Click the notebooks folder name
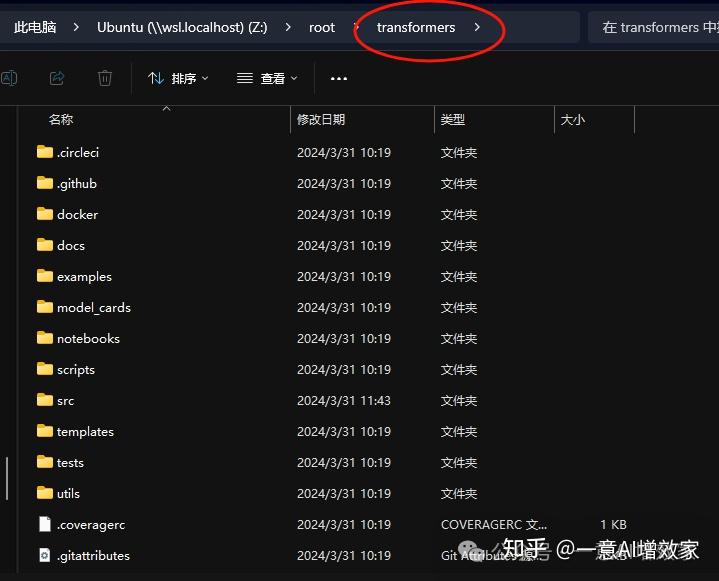Image resolution: width=719 pixels, height=581 pixels. point(88,339)
